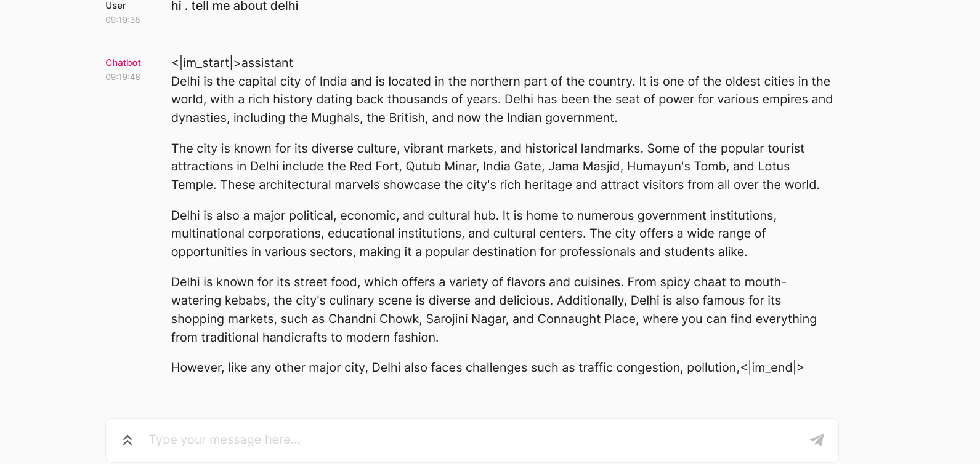980x464 pixels.
Task: Click the paragraph starting 'Delhi is also a major political'
Action: click(x=474, y=233)
